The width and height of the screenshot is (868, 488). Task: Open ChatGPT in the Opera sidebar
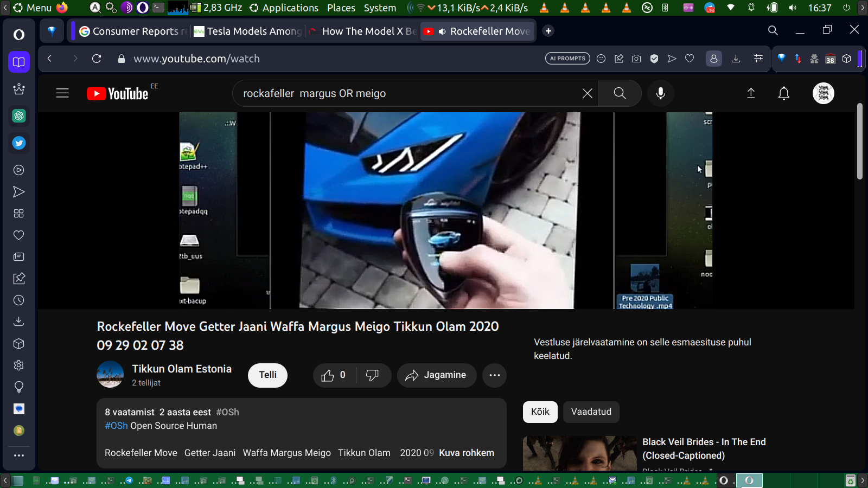pyautogui.click(x=19, y=115)
